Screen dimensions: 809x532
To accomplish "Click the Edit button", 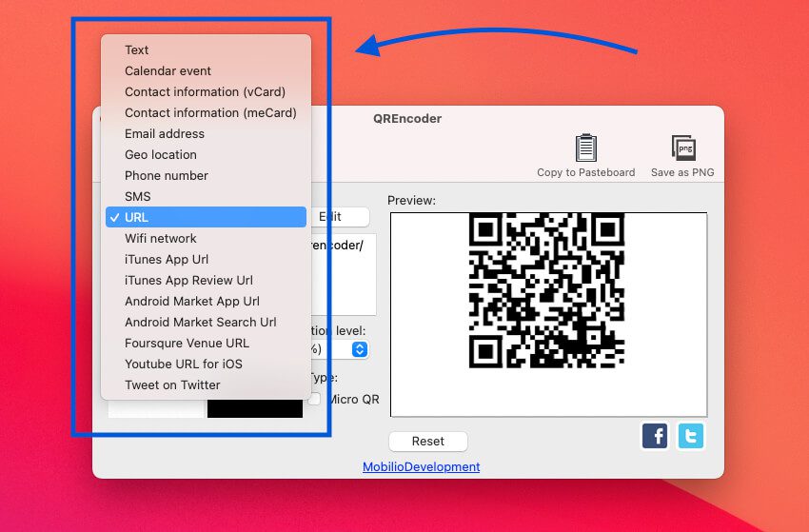I will [x=341, y=217].
